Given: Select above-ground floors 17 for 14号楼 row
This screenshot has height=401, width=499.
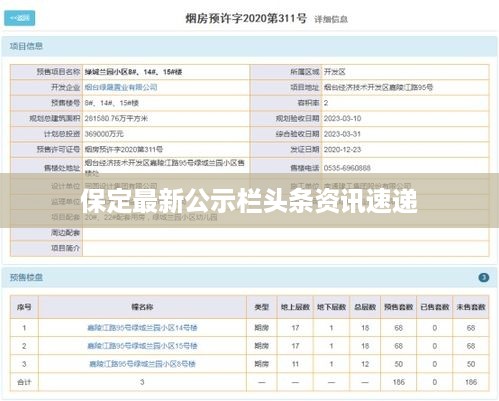Looking at the screenshot, I should [295, 328].
